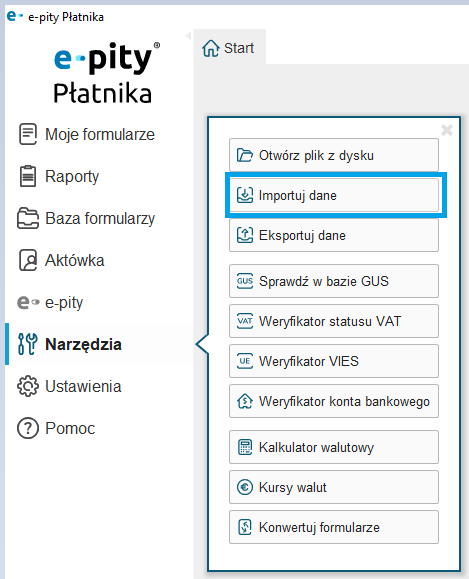Close the Narzędzia tools popup panel
Viewport: 469px width, 579px height.
point(447,130)
